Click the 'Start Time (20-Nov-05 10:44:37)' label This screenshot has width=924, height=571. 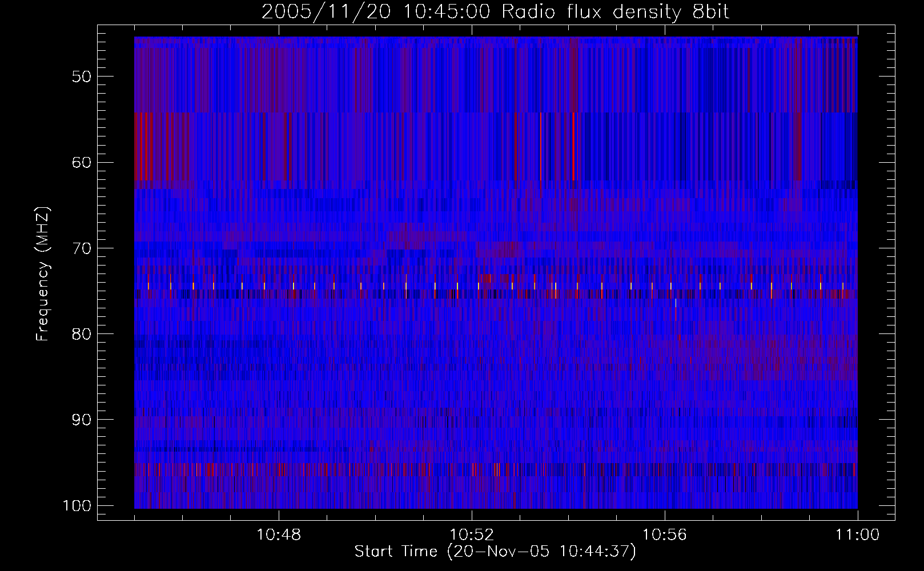click(x=495, y=552)
